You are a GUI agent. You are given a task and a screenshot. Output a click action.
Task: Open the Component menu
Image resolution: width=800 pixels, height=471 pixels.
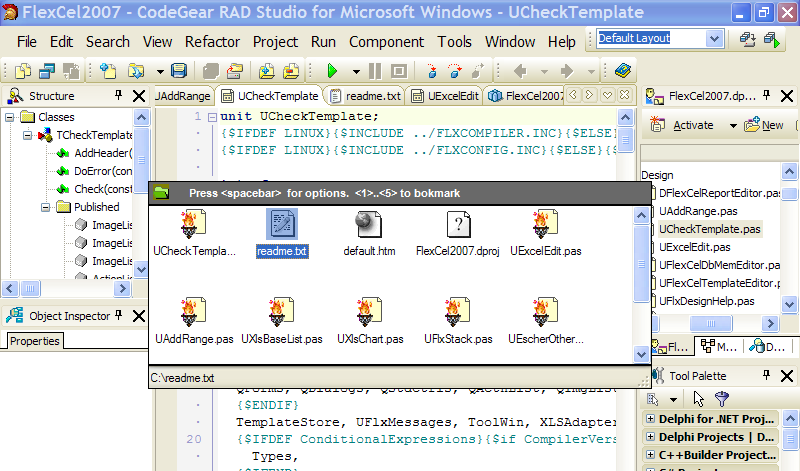[x=386, y=42]
